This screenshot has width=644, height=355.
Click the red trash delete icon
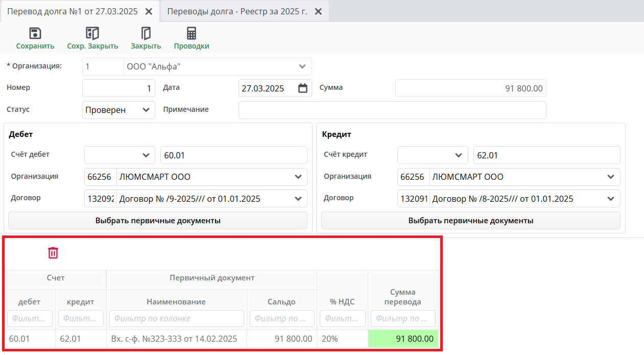click(53, 253)
